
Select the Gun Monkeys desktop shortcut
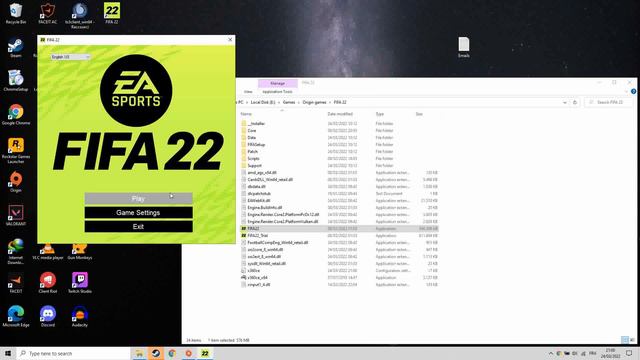(80, 251)
